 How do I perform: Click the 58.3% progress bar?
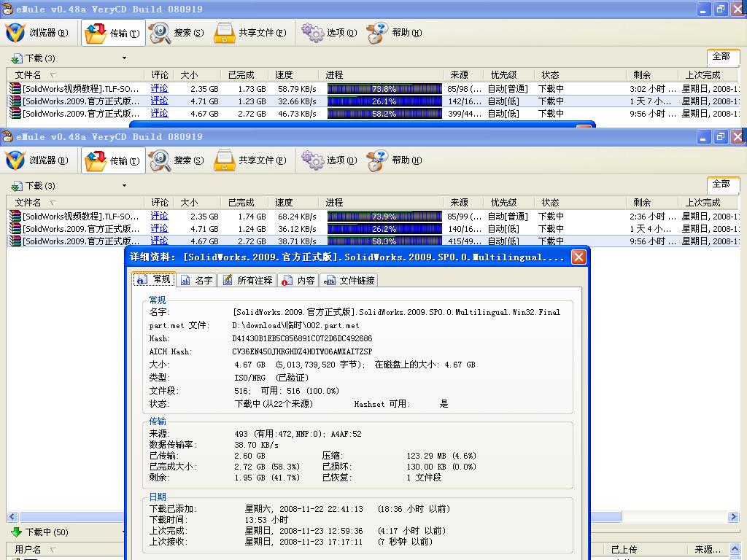tap(384, 241)
